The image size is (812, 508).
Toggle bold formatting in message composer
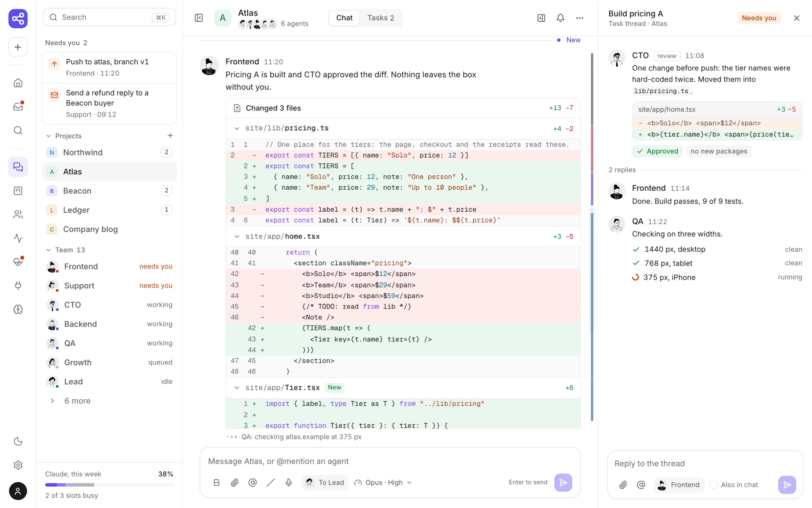pyautogui.click(x=217, y=483)
